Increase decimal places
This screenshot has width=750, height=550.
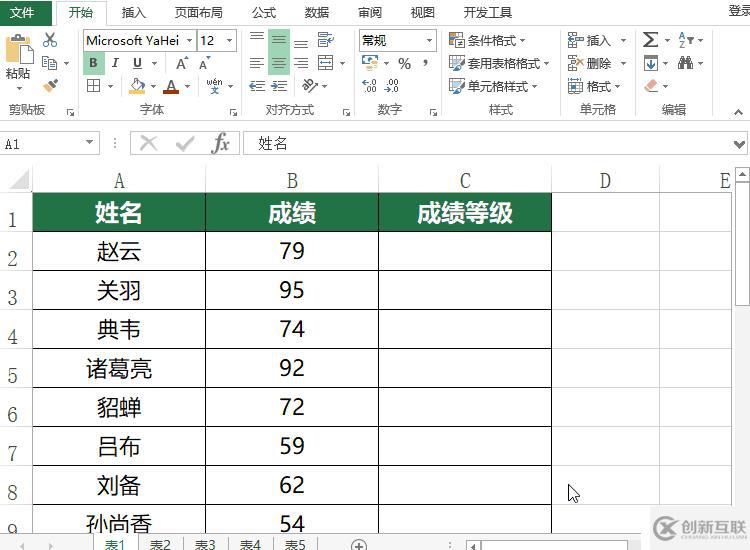click(x=369, y=86)
